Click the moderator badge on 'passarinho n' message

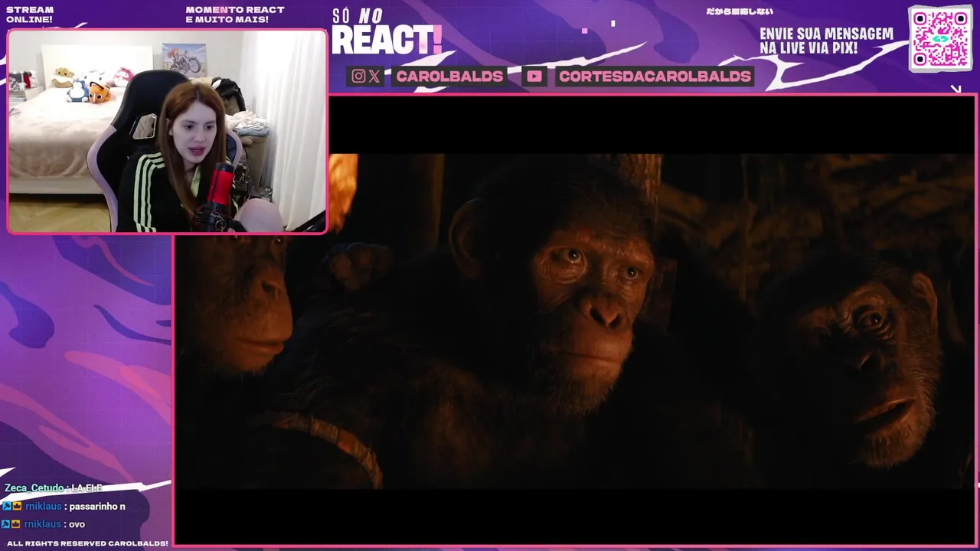click(6, 506)
